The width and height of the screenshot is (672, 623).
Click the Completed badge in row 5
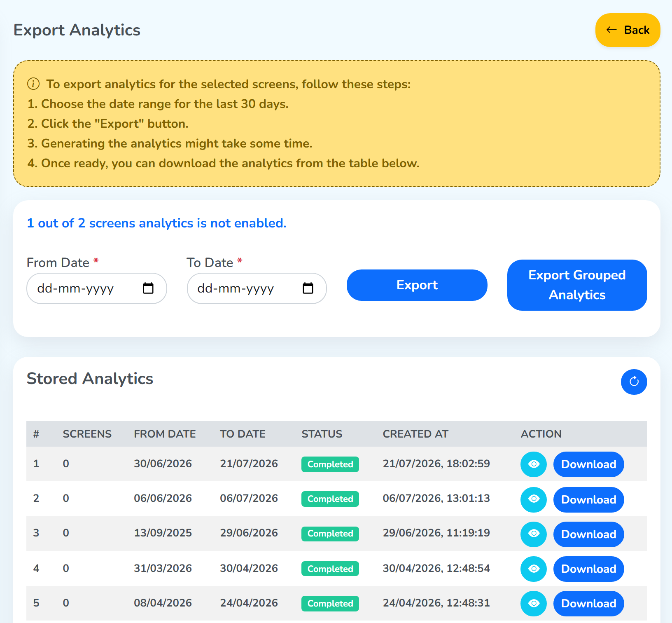(330, 603)
